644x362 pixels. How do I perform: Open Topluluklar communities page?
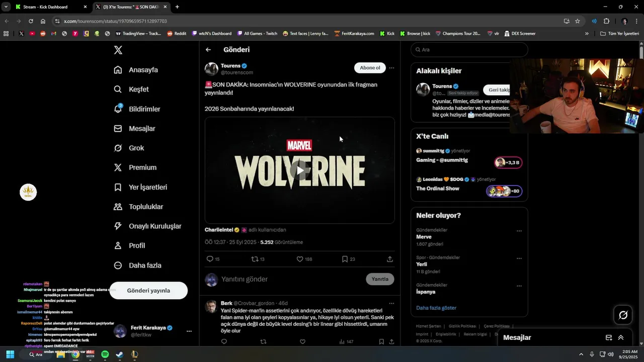pyautogui.click(x=139, y=207)
